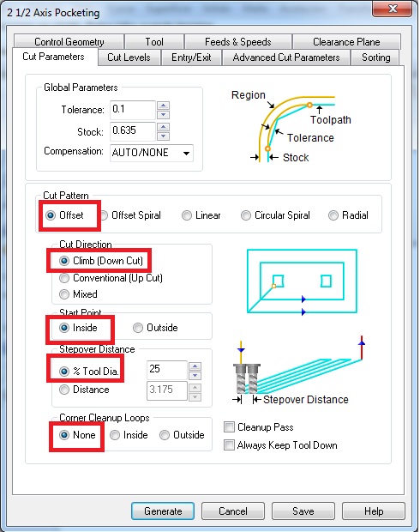Select the Mixed cut direction

(78, 294)
